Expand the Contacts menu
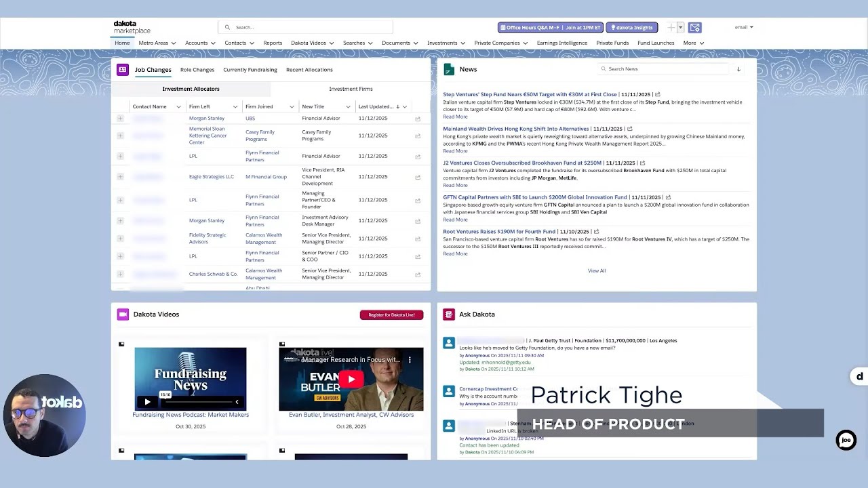 click(x=252, y=43)
